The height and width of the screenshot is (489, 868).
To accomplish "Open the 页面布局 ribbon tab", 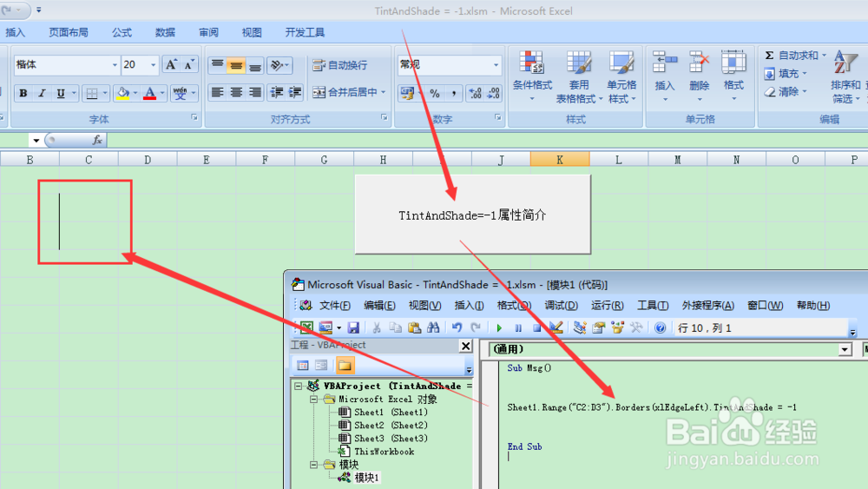I will coord(68,33).
